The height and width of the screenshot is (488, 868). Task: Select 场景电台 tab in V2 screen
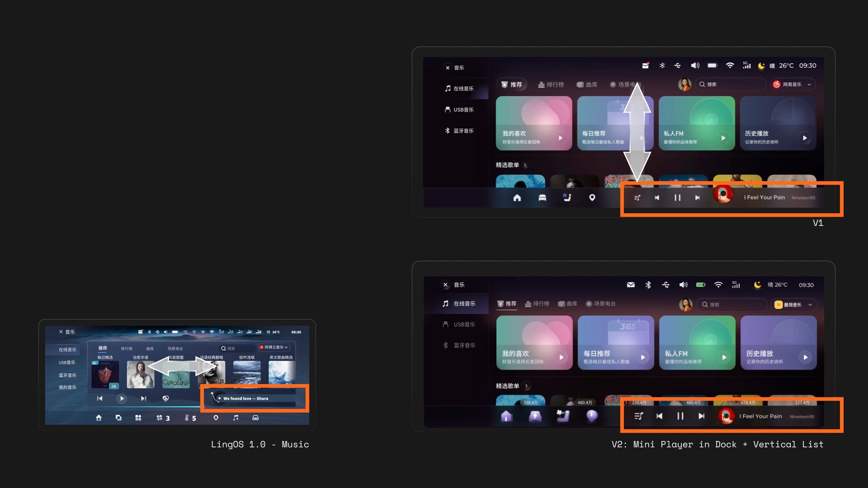601,304
